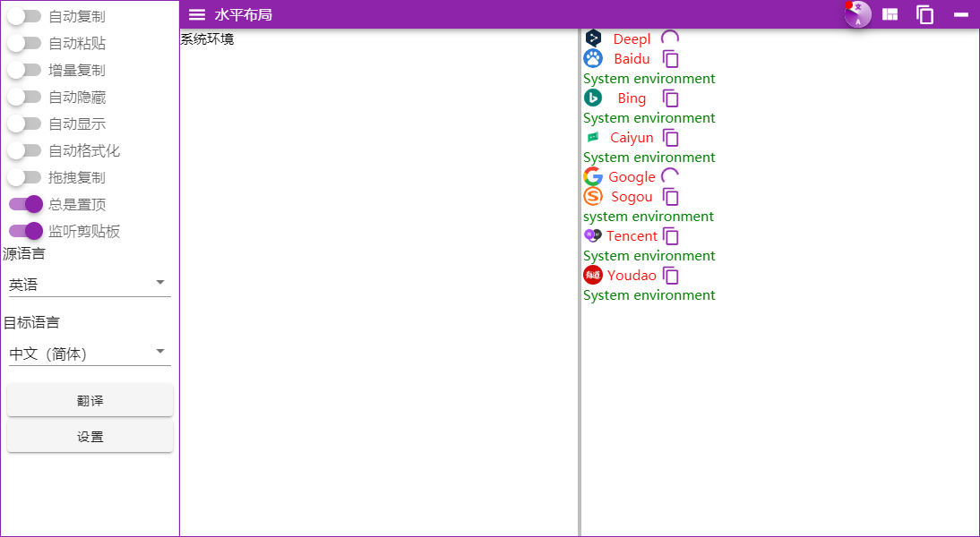Open settings via 设置 button
The height and width of the screenshot is (537, 980).
click(90, 436)
